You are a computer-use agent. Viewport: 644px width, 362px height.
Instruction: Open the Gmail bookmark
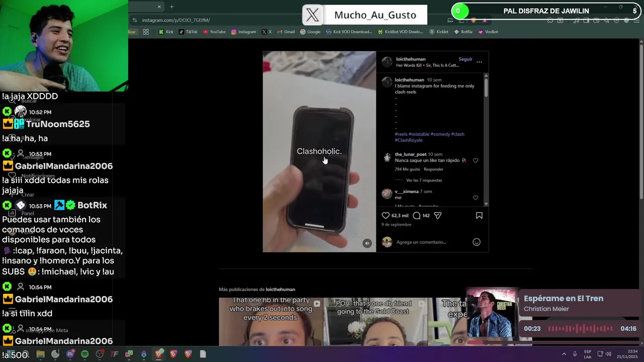[286, 32]
